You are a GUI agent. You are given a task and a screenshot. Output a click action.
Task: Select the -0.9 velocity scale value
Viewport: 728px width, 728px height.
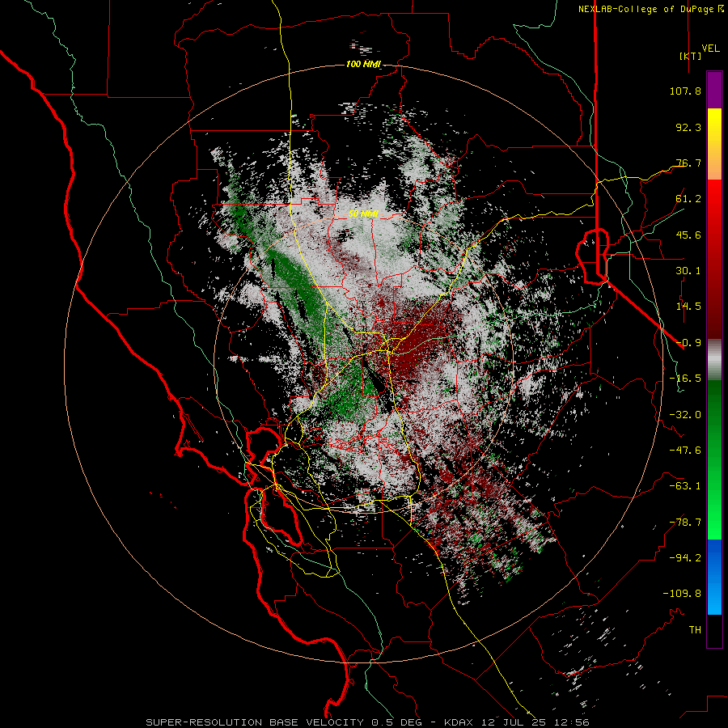688,343
